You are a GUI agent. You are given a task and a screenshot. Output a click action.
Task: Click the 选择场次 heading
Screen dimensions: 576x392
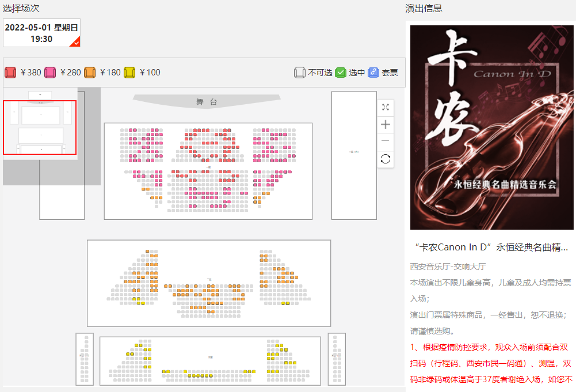(21, 8)
